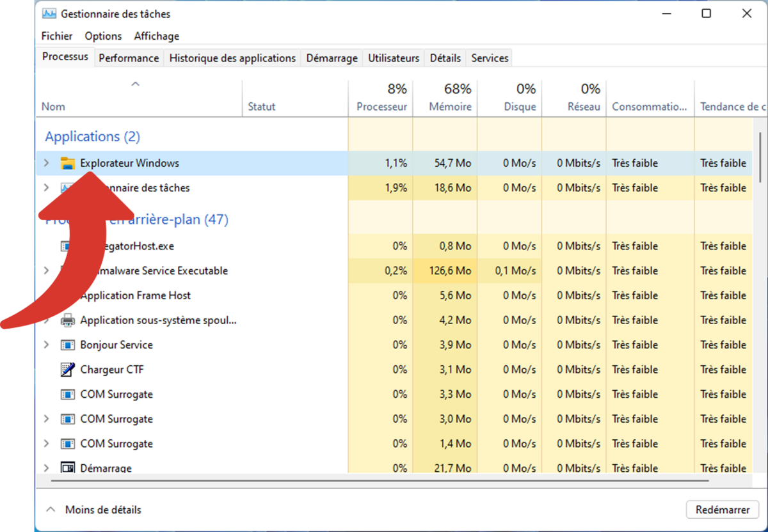Sort by Processeur 8% column header
768x532 pixels.
click(x=381, y=98)
